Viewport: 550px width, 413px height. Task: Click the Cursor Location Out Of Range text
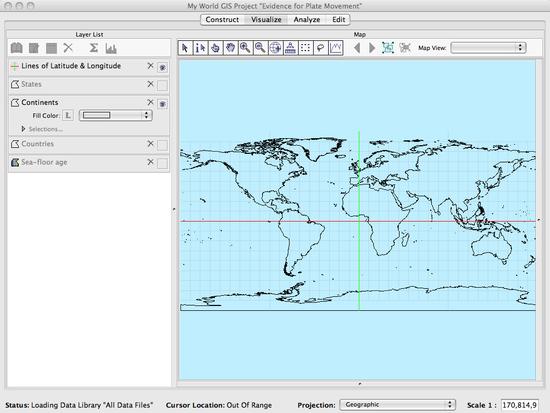coord(219,405)
